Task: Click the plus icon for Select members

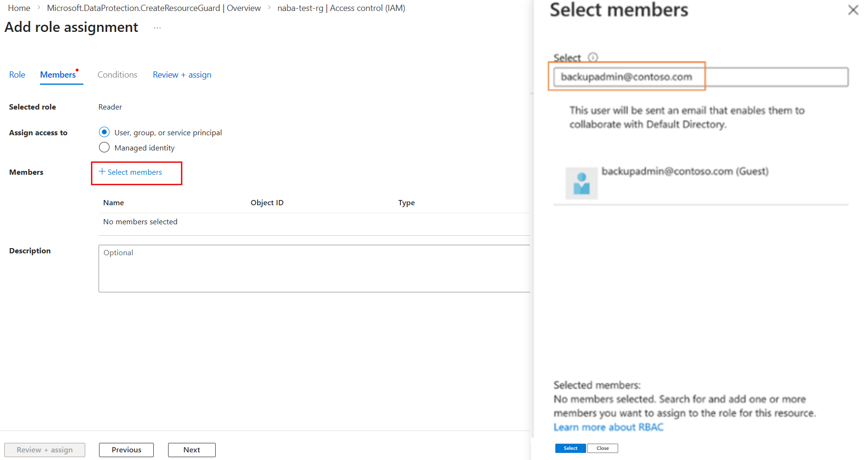Action: [x=102, y=171]
